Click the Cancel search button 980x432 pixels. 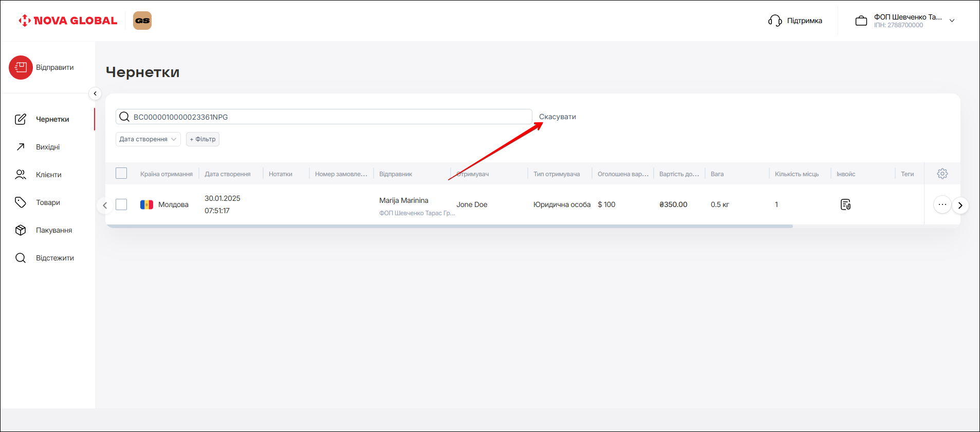click(557, 117)
